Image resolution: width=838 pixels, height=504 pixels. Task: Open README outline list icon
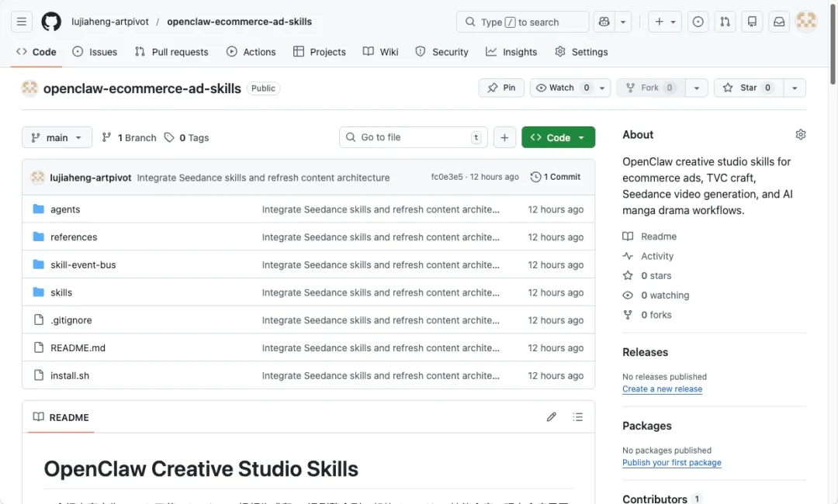(x=577, y=417)
